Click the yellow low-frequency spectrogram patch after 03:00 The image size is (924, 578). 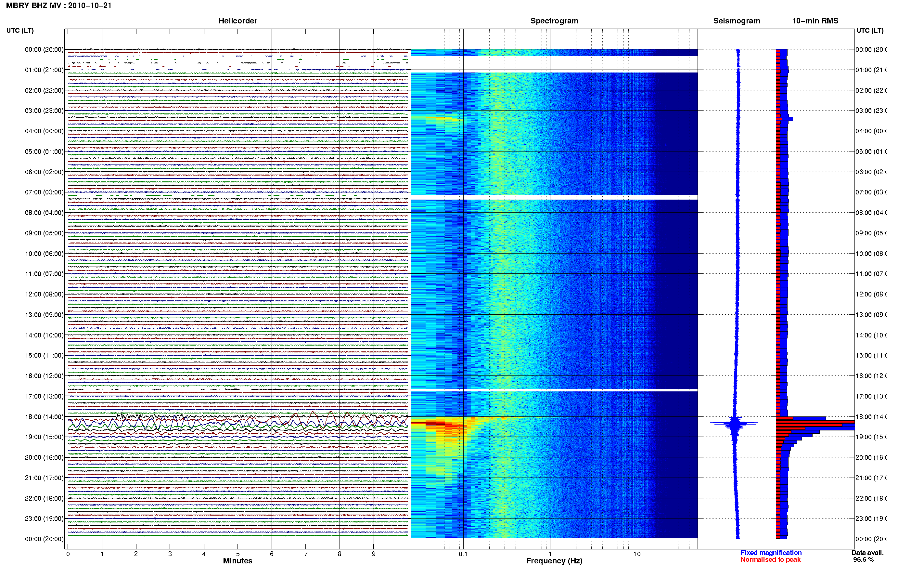coord(441,119)
